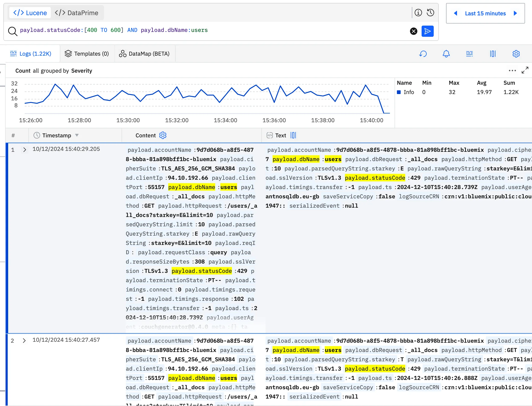The width and height of the screenshot is (532, 406).
Task: Run the search query with the send button
Action: pos(427,31)
